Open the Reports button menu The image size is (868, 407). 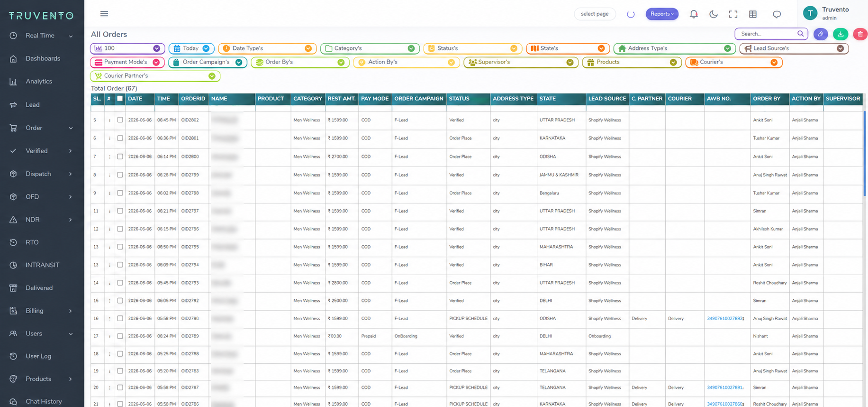coord(662,14)
